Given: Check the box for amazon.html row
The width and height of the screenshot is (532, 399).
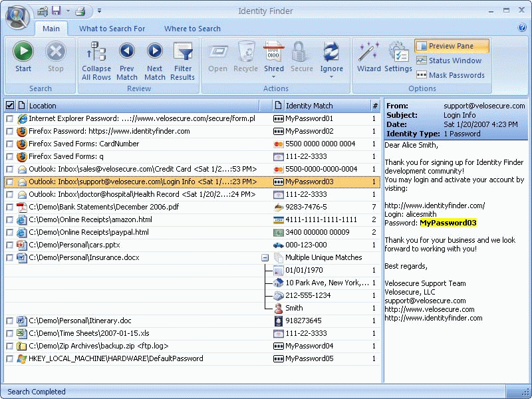Looking at the screenshot, I should tap(9, 219).
